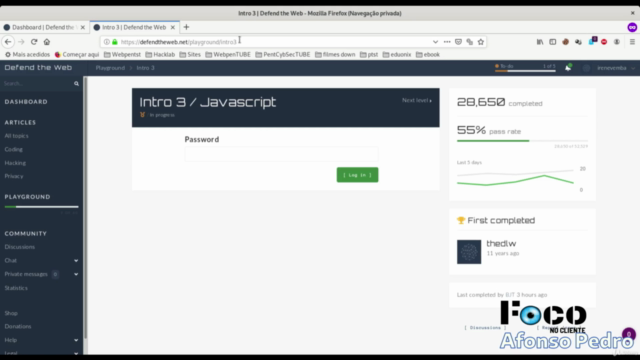Reload the page with the refresh icon
This screenshot has width=640, height=360.
pyautogui.click(x=34, y=42)
